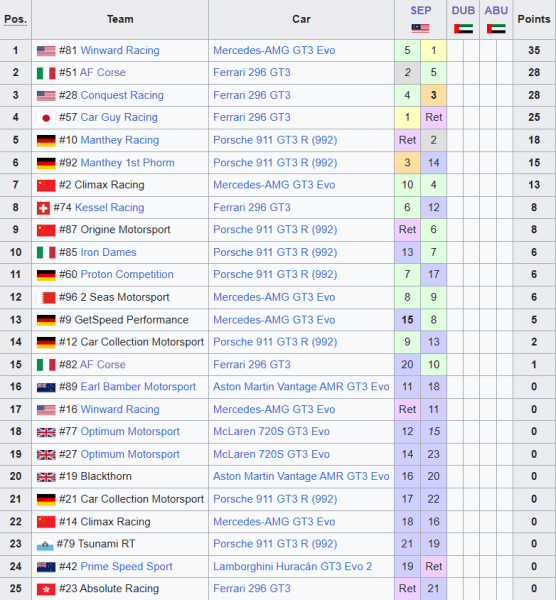Open the Earl Bamber Motorsport team link
The width and height of the screenshot is (556, 600).
pyautogui.click(x=138, y=386)
